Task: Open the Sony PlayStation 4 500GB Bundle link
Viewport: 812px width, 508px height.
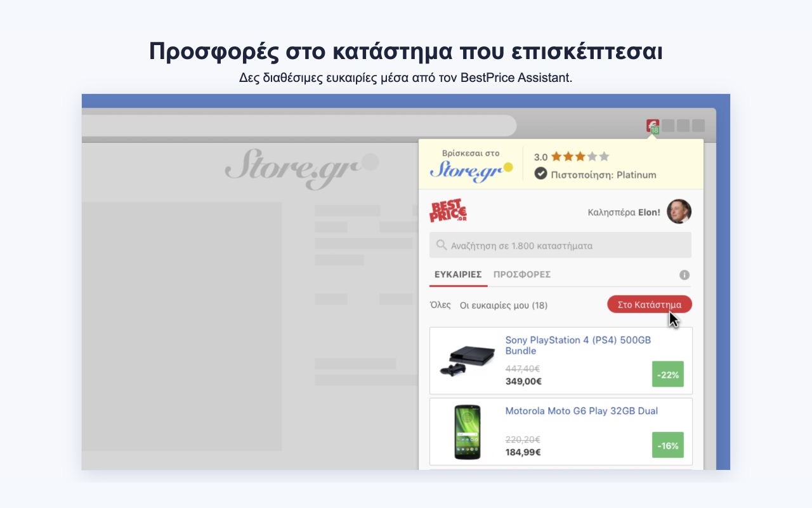Action: 578,345
